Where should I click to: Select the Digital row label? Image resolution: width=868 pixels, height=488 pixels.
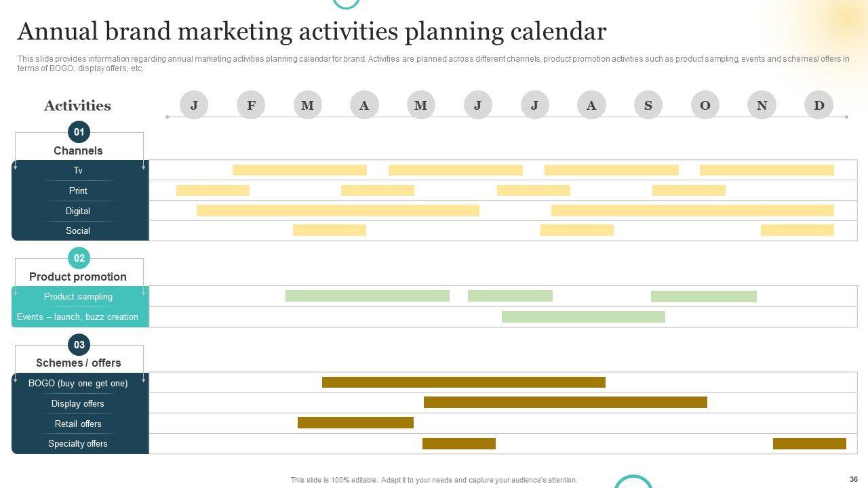pyautogui.click(x=78, y=211)
